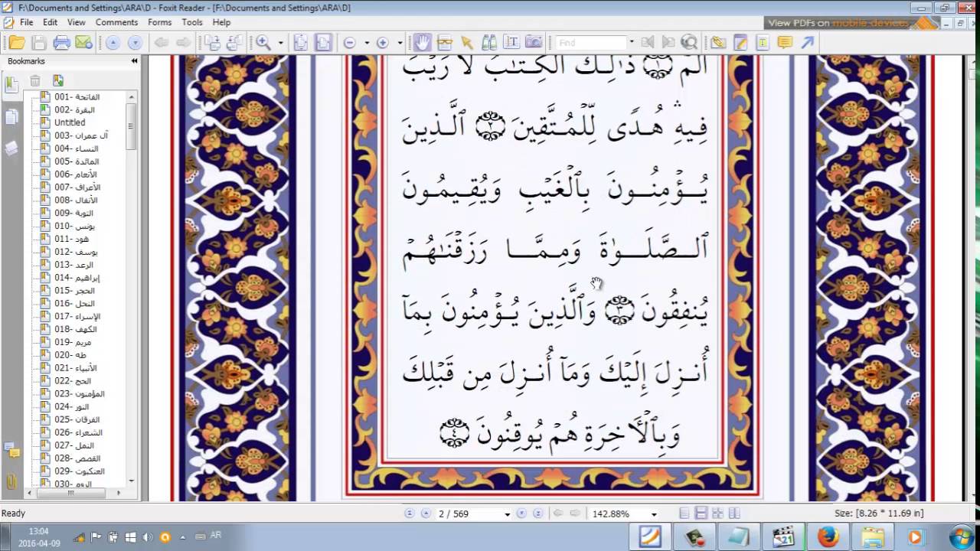This screenshot has height=551, width=980.
Task: Jump to bookmark 024- النور
Action: 72,406
